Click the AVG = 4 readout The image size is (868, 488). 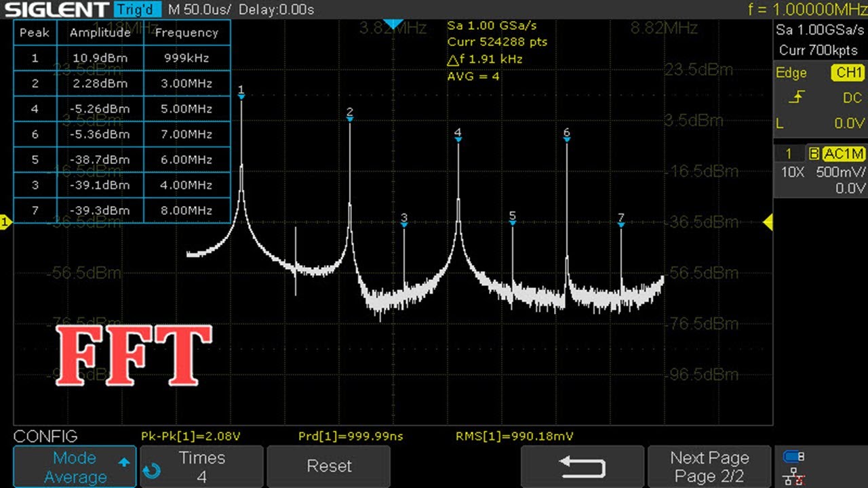click(473, 77)
